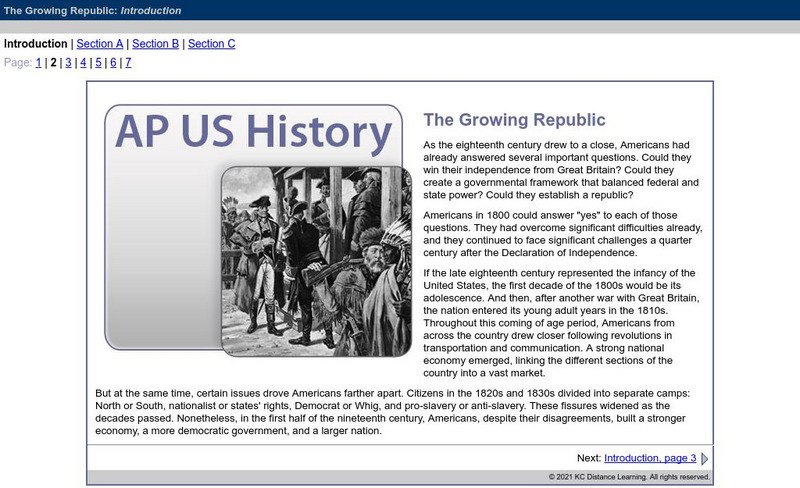Image resolution: width=800 pixels, height=488 pixels.
Task: Open the Section B link
Action: pyautogui.click(x=156, y=44)
